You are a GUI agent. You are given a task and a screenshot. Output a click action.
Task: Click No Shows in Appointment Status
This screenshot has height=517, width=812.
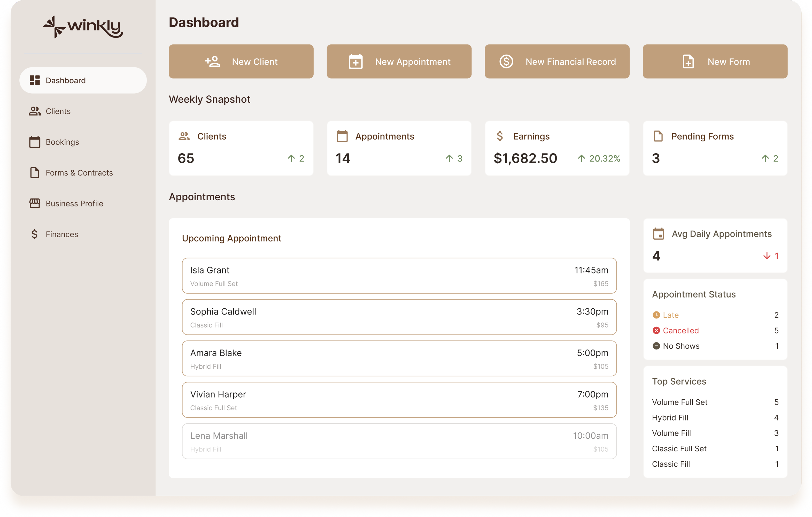[680, 346]
